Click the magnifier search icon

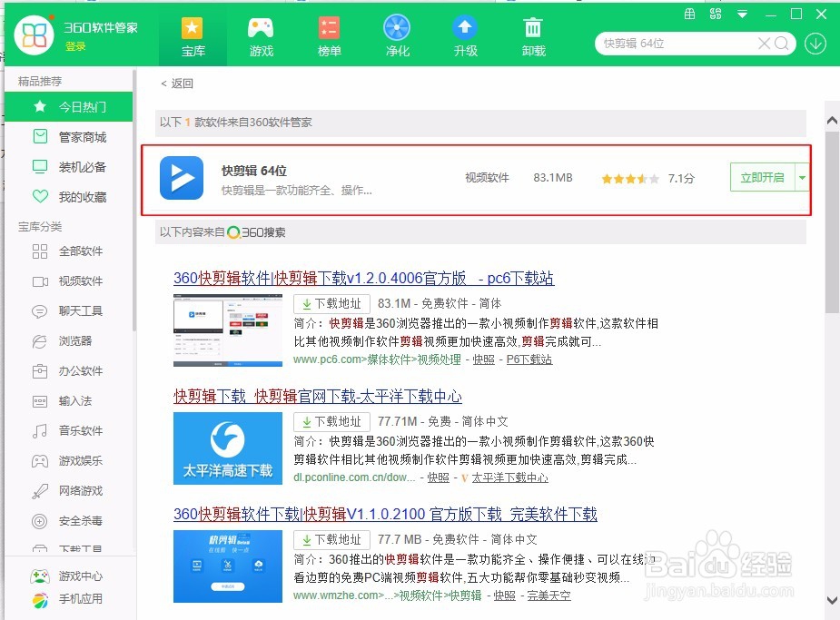click(x=782, y=44)
